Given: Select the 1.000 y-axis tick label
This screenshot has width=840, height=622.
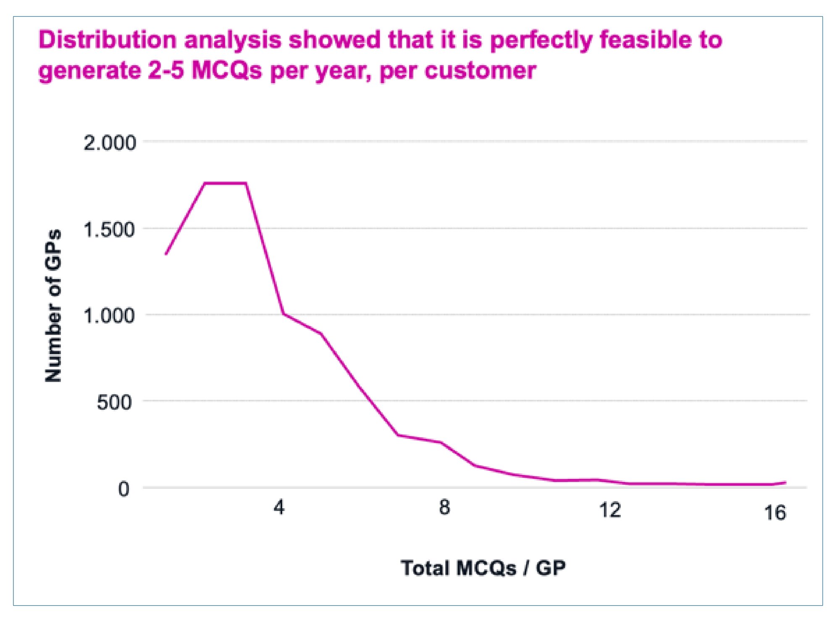Looking at the screenshot, I should (x=110, y=316).
